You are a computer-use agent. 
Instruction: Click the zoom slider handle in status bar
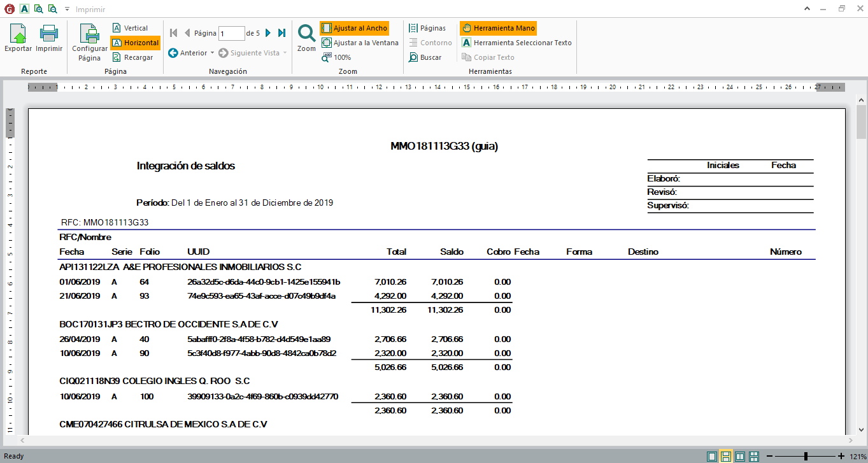(806, 456)
